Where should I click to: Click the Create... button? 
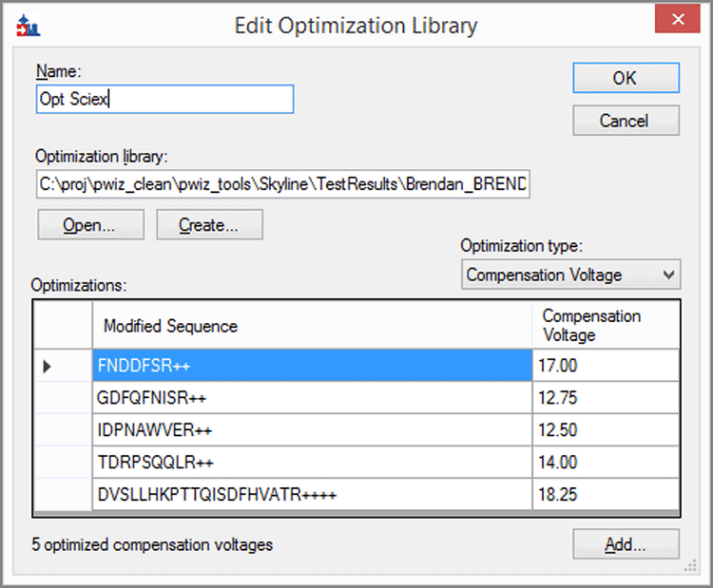(209, 225)
